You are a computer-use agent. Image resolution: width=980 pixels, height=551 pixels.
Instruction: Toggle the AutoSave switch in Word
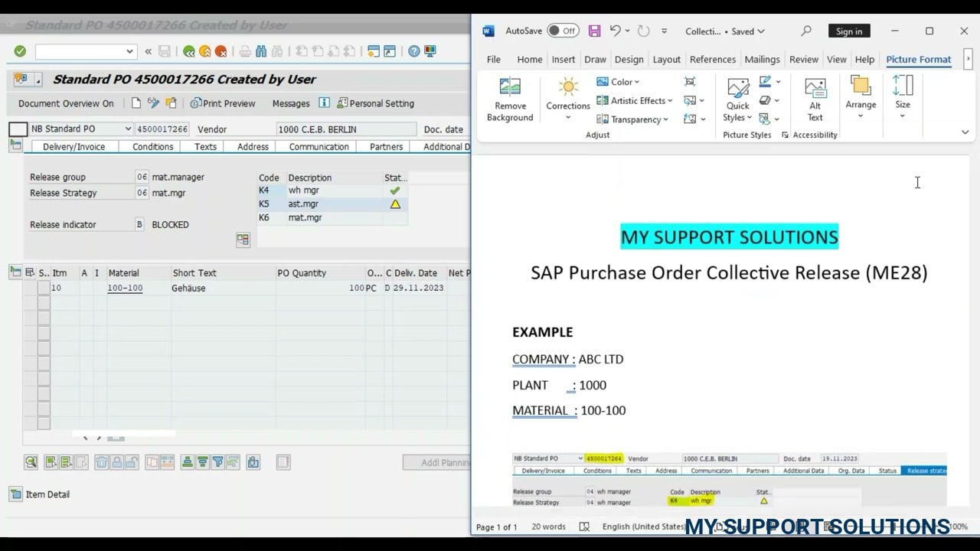pos(563,31)
